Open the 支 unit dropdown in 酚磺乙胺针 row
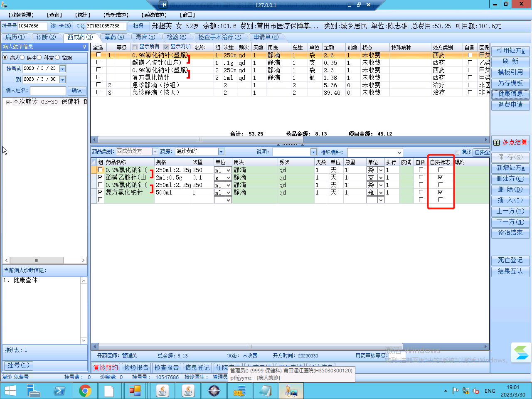This screenshot has width=532, height=399. coord(381,177)
